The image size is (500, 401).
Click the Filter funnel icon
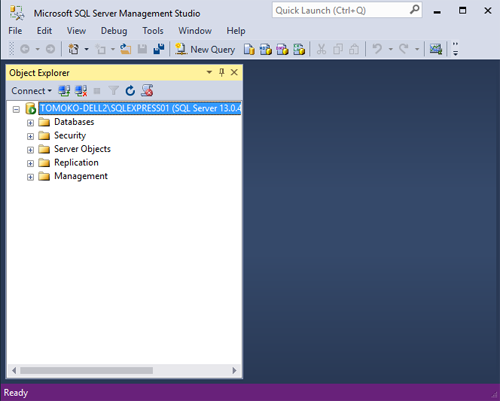point(113,91)
